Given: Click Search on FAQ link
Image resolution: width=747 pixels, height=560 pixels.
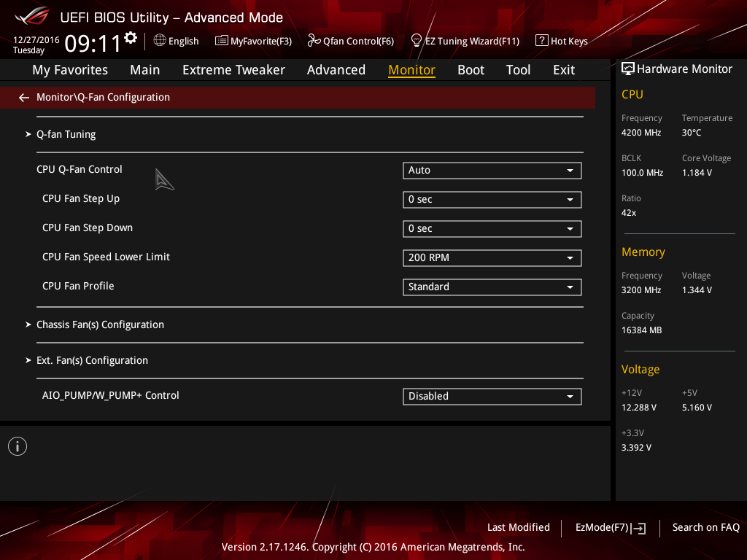Looking at the screenshot, I should 705,528.
